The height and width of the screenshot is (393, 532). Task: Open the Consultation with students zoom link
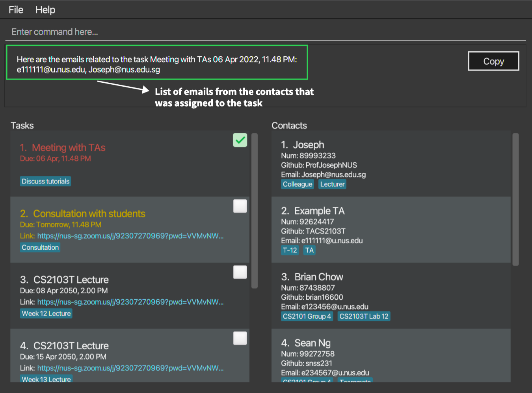[130, 236]
